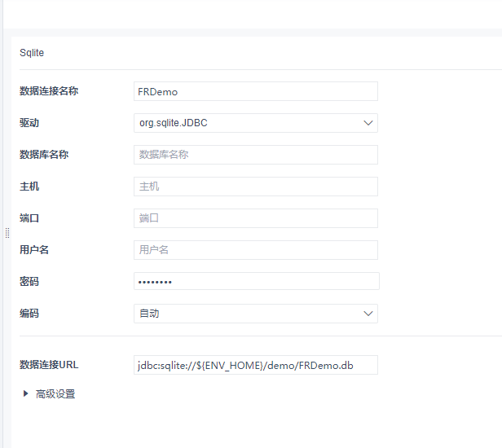Click the 密码 password field

tap(257, 281)
